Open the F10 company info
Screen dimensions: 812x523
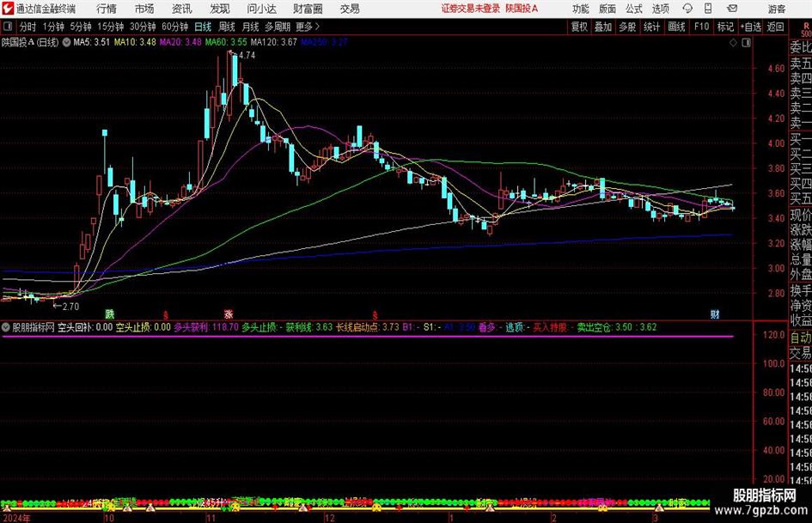point(701,27)
